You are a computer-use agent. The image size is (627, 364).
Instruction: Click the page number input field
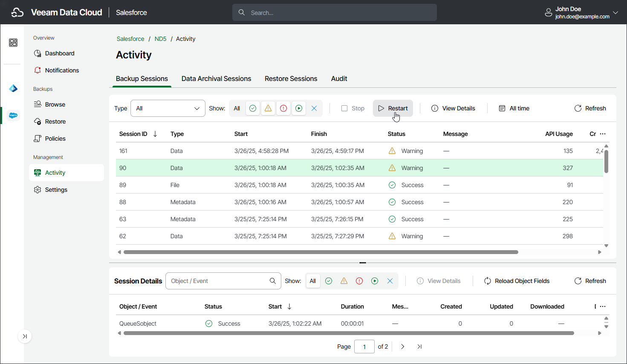(364, 347)
